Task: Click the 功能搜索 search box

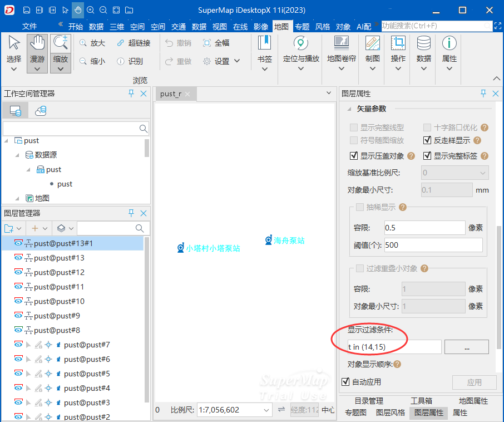Action: pos(437,26)
